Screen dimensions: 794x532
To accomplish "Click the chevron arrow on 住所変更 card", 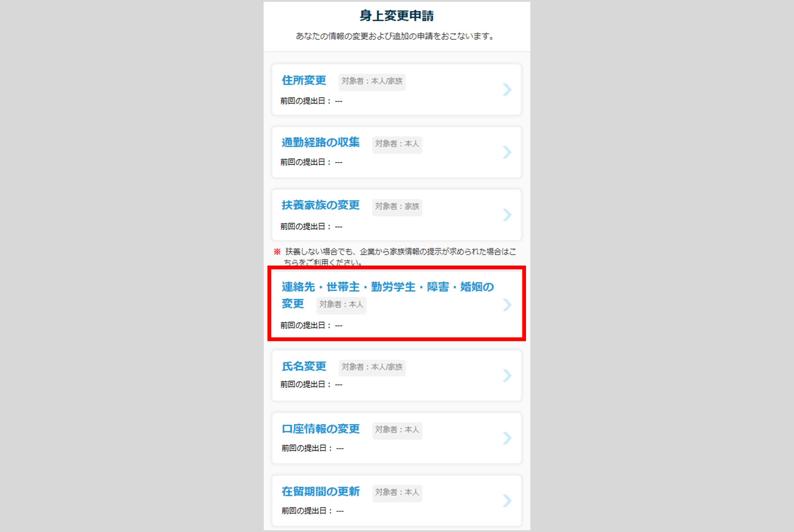I will pyautogui.click(x=507, y=90).
